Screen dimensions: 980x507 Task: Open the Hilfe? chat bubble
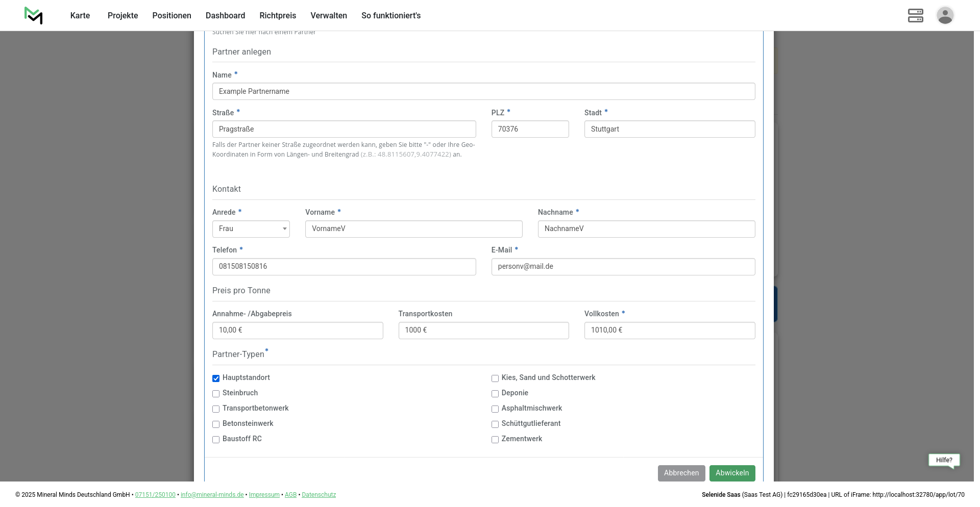pos(944,460)
